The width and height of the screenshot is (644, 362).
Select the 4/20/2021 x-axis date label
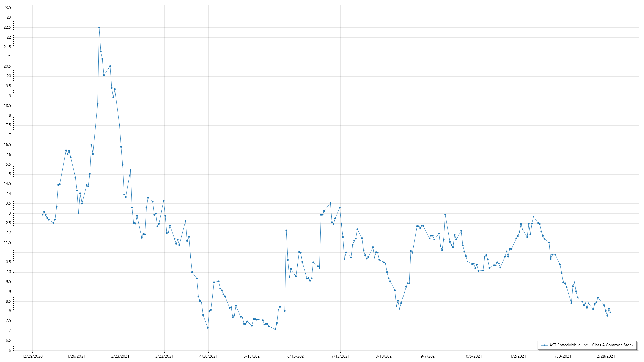point(208,356)
